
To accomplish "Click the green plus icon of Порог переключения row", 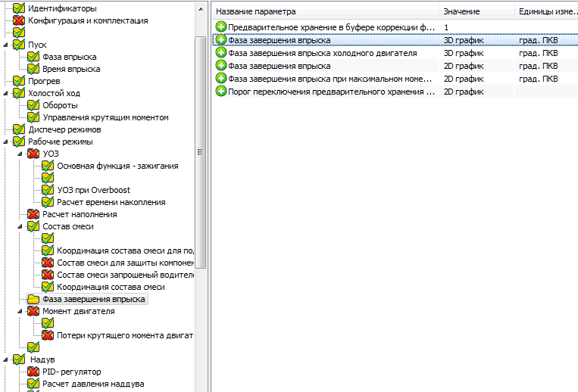I will (x=221, y=92).
